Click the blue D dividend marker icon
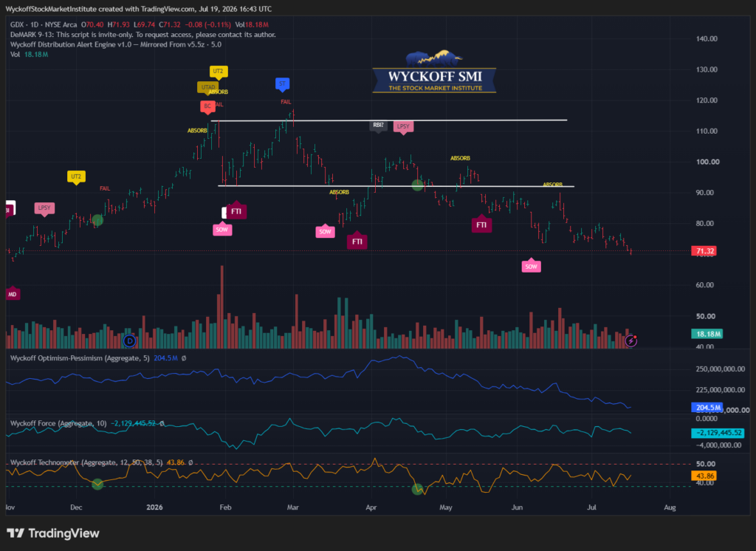This screenshot has height=551, width=756. 129,341
